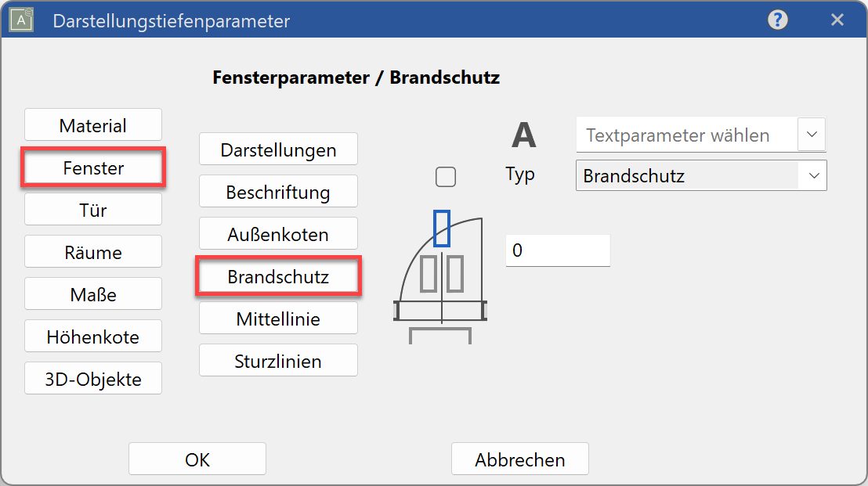Click the value input field showing 0
868x486 pixels.
tap(558, 250)
